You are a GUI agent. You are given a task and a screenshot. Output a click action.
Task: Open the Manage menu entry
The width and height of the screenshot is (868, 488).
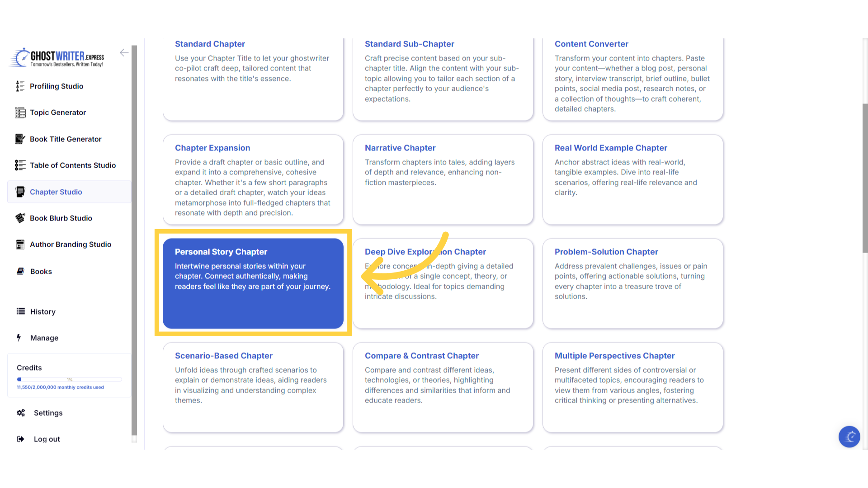tap(44, 338)
